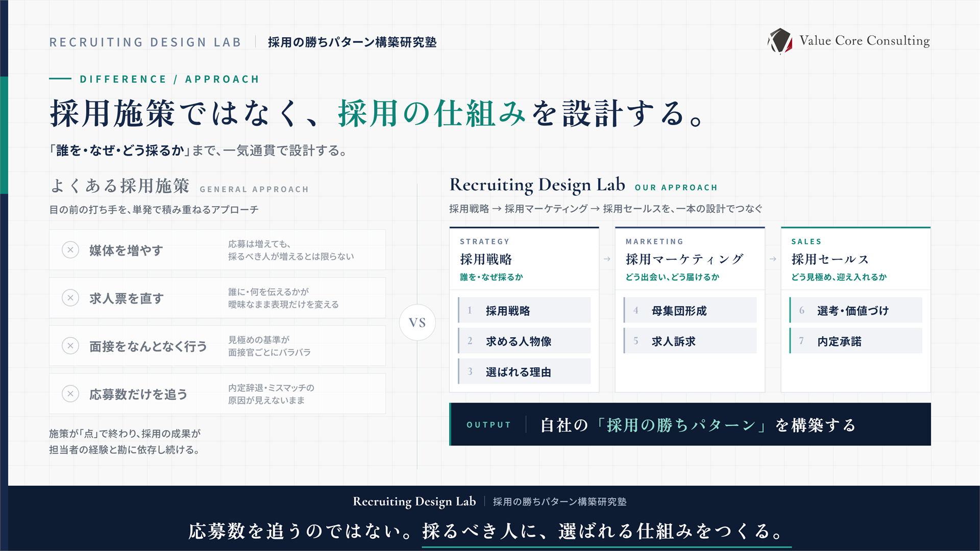Click the SALES card heading 採用セールス
980x551 pixels.
click(830, 259)
